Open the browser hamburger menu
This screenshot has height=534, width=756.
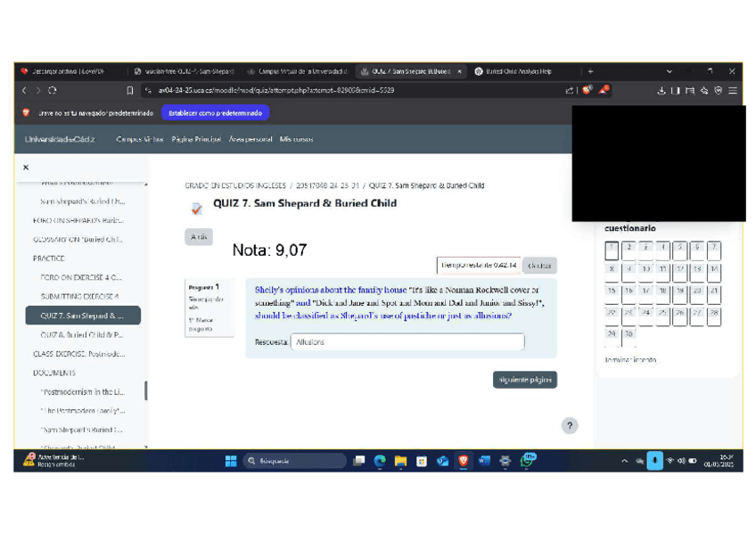[x=733, y=90]
